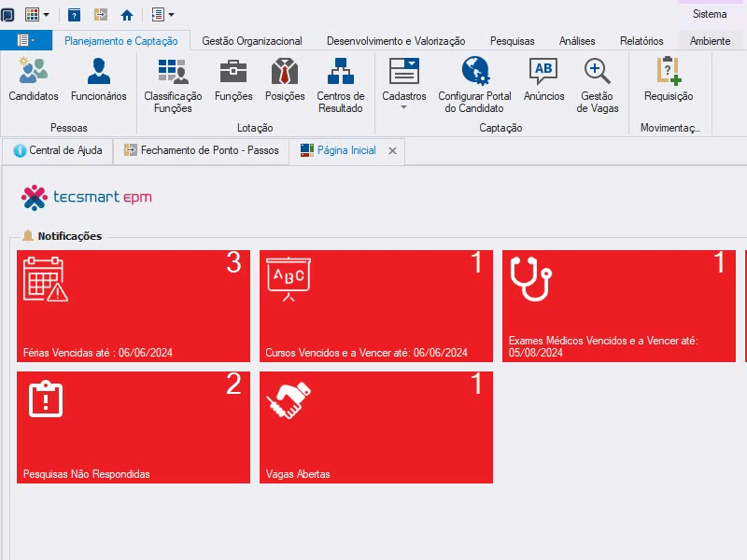Open the Vagas Abertas notification tile
Viewport: 747px width, 560px height.
pyautogui.click(x=376, y=427)
